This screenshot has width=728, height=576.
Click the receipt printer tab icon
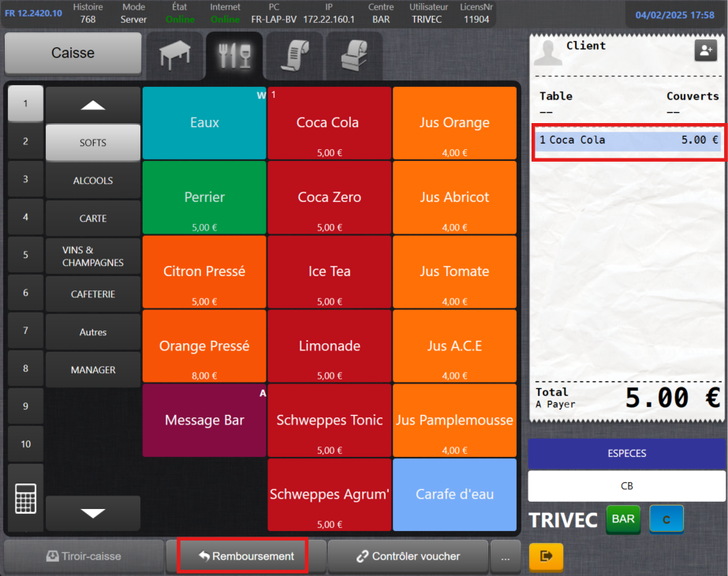coord(354,55)
